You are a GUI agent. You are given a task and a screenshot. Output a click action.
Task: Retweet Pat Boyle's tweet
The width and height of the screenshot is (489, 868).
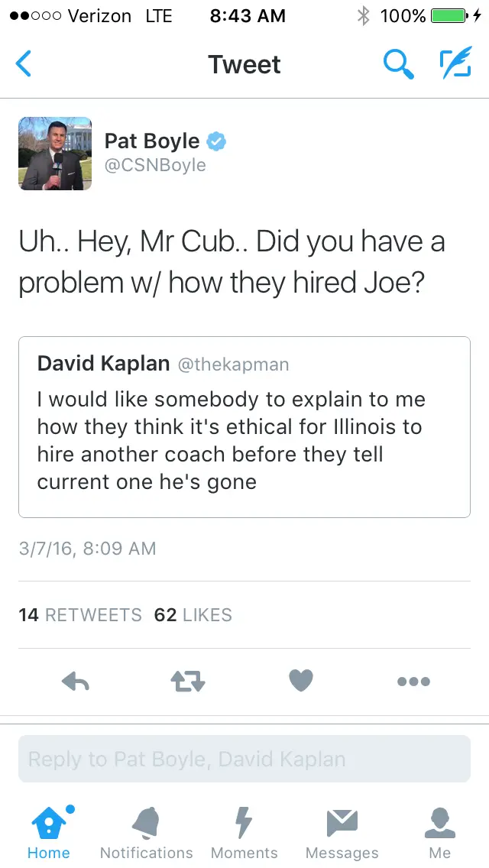pos(187,681)
